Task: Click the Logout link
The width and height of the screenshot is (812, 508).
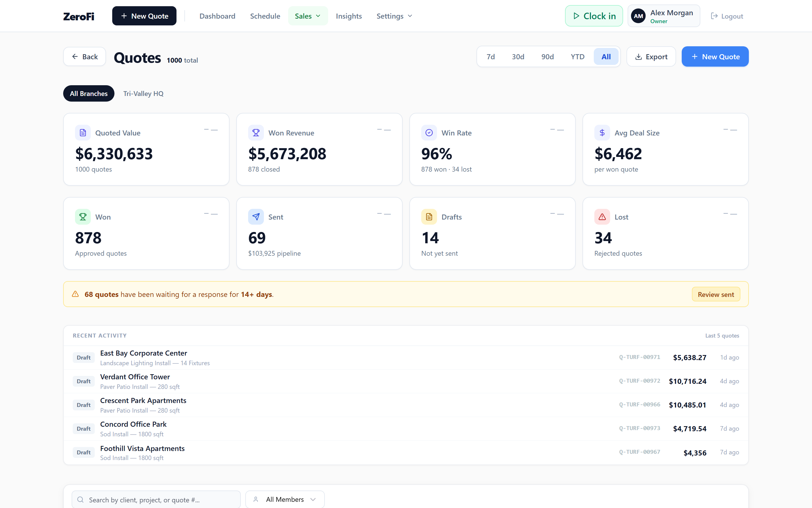Action: [x=727, y=16]
